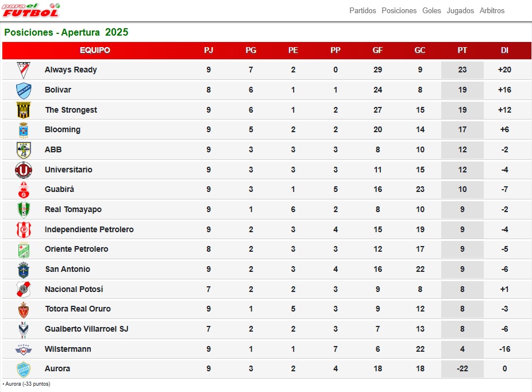Click the Independiente Petrolero name
The height and width of the screenshot is (392, 532).
pyautogui.click(x=89, y=229)
